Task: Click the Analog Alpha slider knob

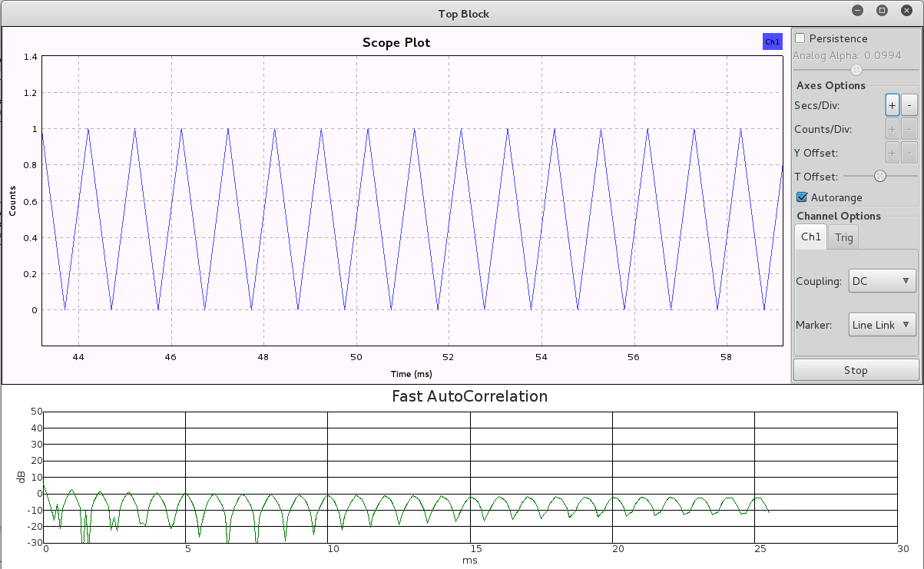Action: coord(855,69)
